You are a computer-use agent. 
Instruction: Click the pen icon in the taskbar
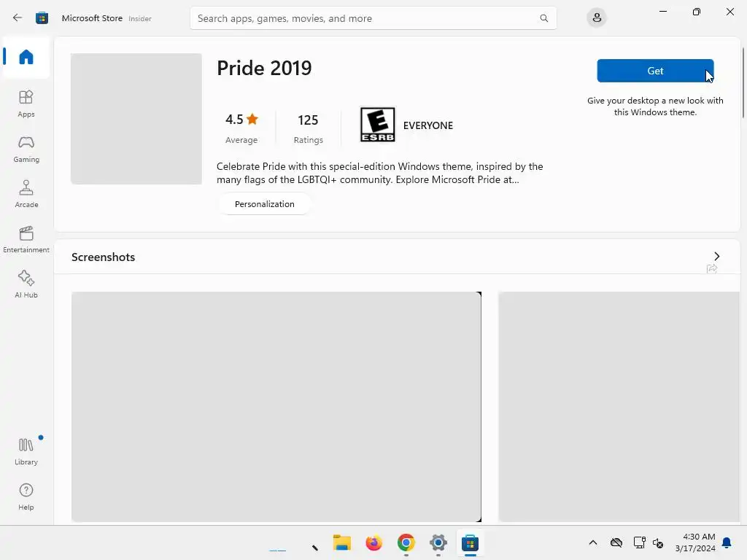click(x=315, y=547)
